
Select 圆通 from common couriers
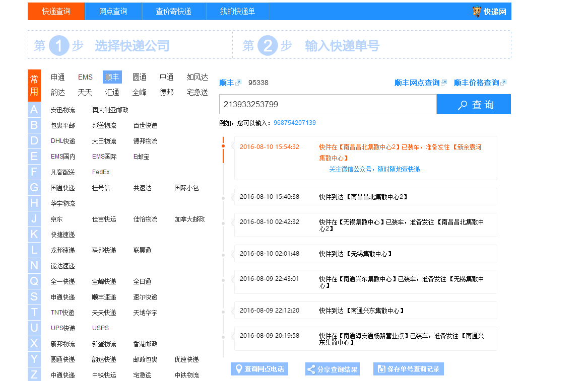(140, 77)
